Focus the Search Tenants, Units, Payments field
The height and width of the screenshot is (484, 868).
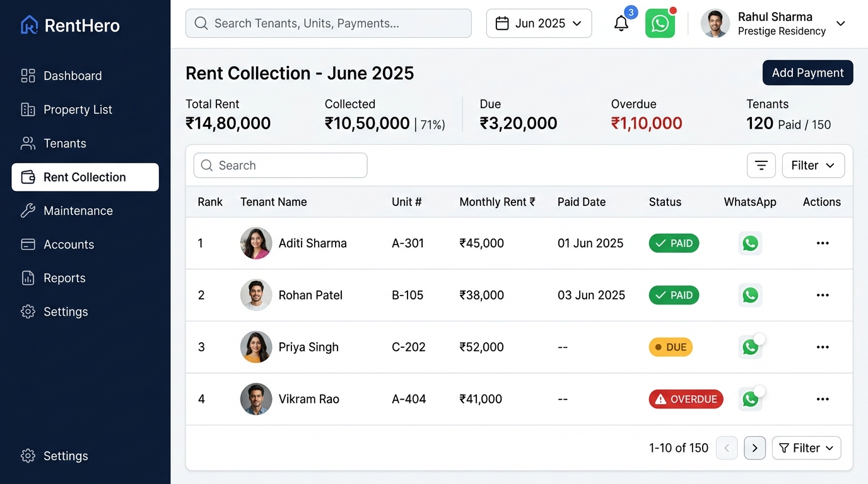[x=328, y=23]
